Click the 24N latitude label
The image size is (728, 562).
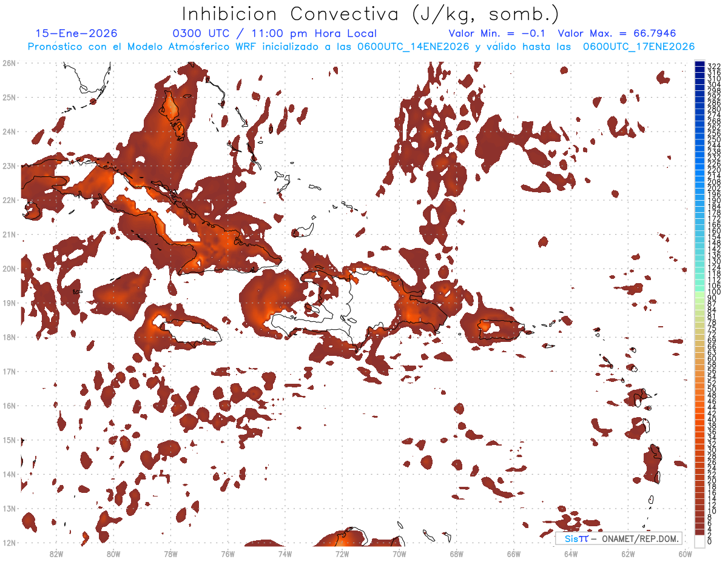coord(9,131)
